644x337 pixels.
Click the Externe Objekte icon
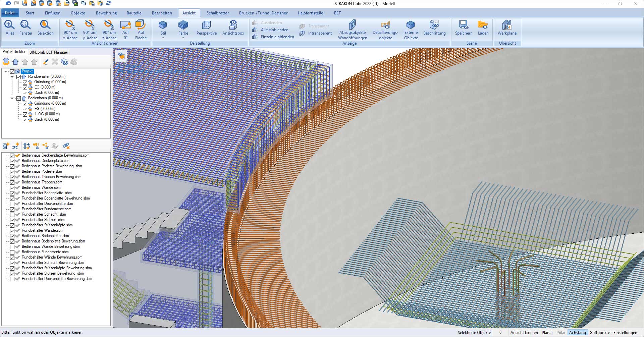pos(411,25)
